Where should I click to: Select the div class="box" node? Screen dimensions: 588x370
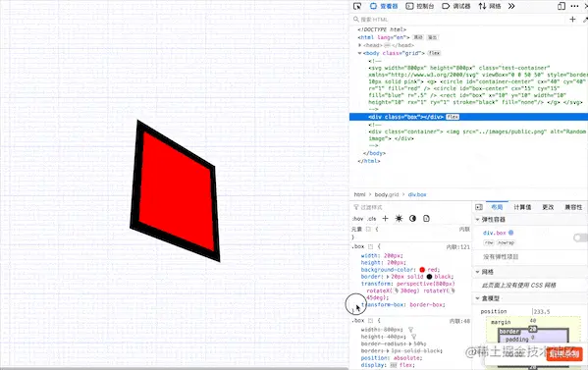[x=405, y=117]
